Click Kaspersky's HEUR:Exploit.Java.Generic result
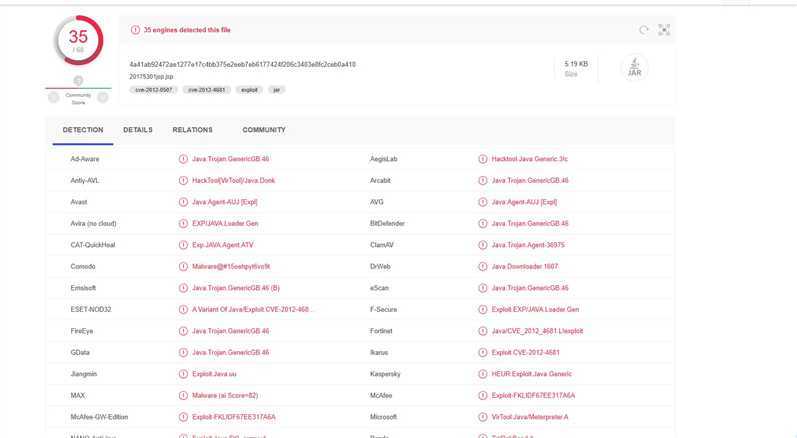The width and height of the screenshot is (797, 438). point(532,374)
